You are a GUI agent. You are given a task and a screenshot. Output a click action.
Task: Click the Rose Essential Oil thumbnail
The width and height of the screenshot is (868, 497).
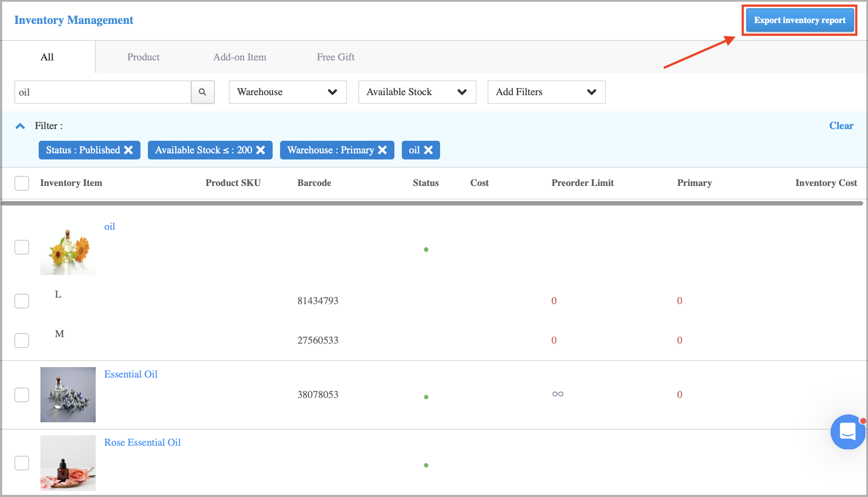tap(68, 463)
